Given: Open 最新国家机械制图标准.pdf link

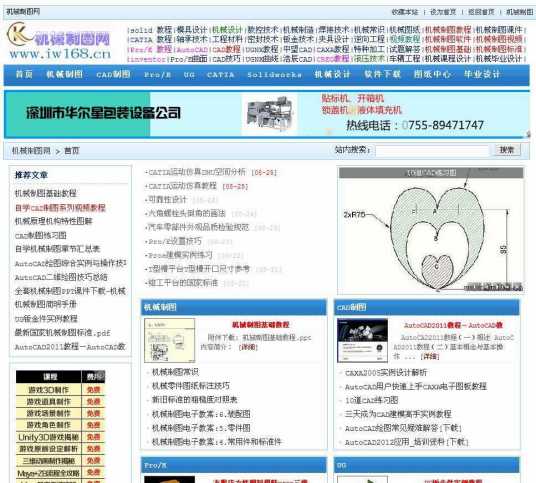Looking at the screenshot, I should (62, 333).
